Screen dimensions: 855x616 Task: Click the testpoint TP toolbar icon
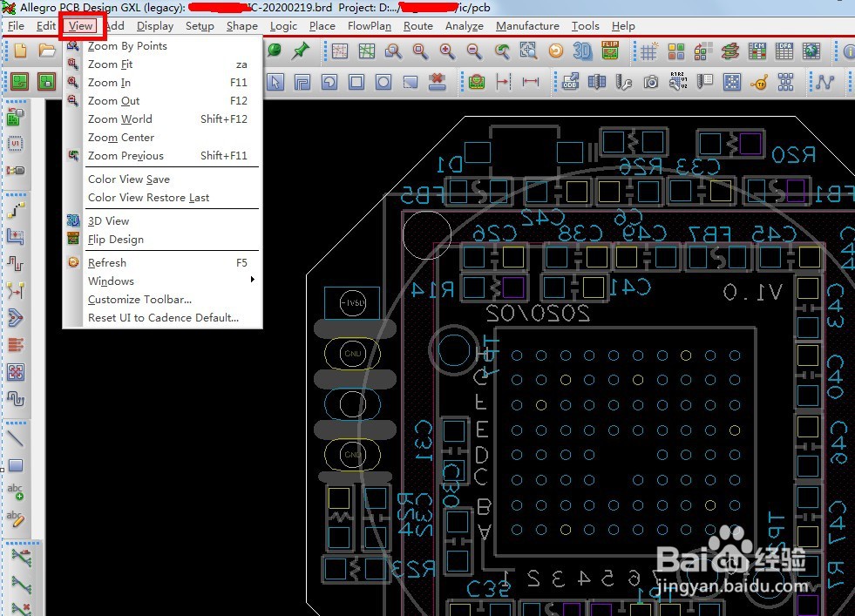click(759, 82)
